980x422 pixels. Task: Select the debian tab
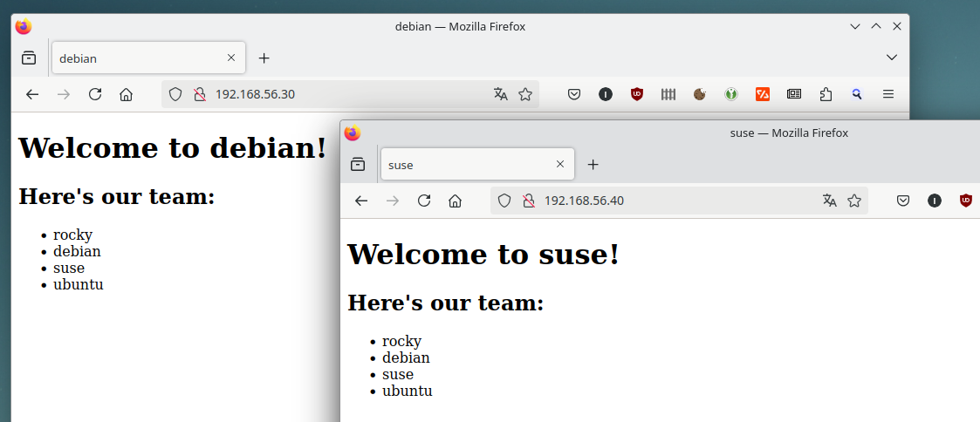pyautogui.click(x=140, y=58)
